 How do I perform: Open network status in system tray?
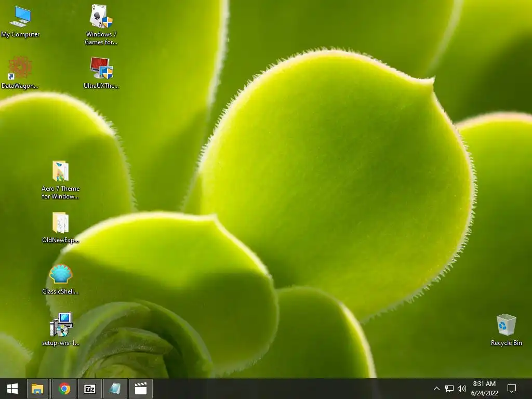pyautogui.click(x=449, y=389)
